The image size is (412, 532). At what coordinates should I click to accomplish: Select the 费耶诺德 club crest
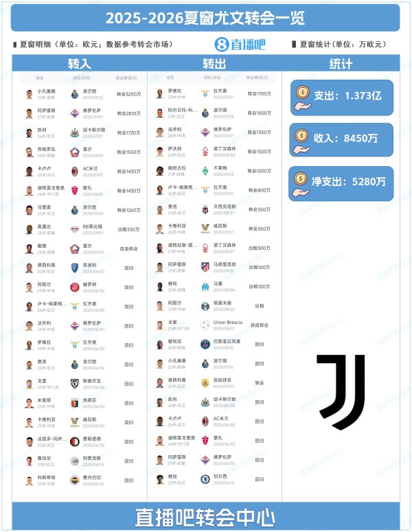click(75, 442)
